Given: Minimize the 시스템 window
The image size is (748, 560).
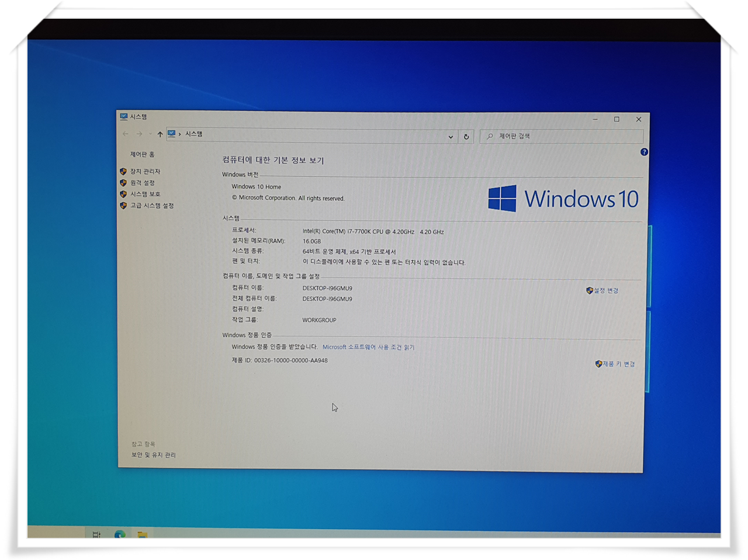Looking at the screenshot, I should coord(595,119).
